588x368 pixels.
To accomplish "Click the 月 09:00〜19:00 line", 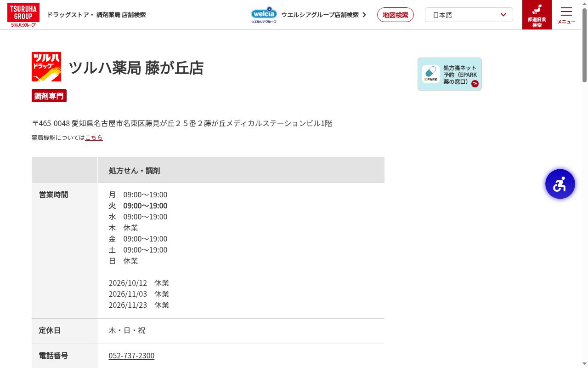I will point(138,195).
